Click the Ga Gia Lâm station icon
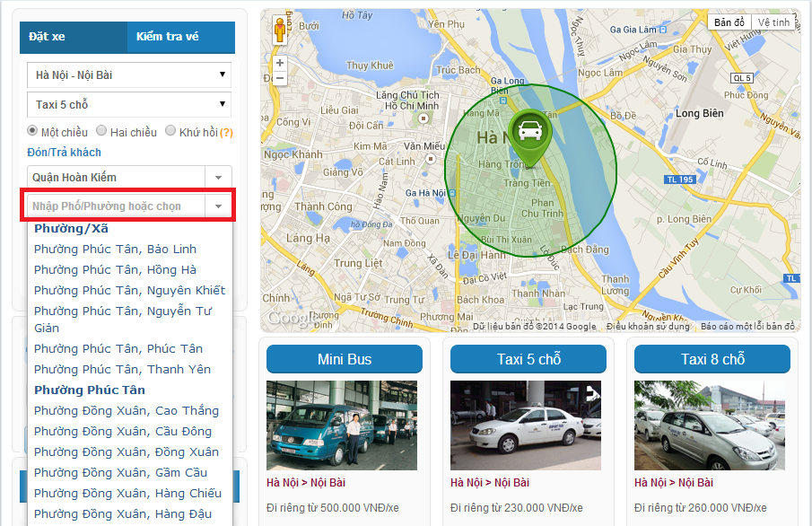812x526 pixels. (x=663, y=30)
